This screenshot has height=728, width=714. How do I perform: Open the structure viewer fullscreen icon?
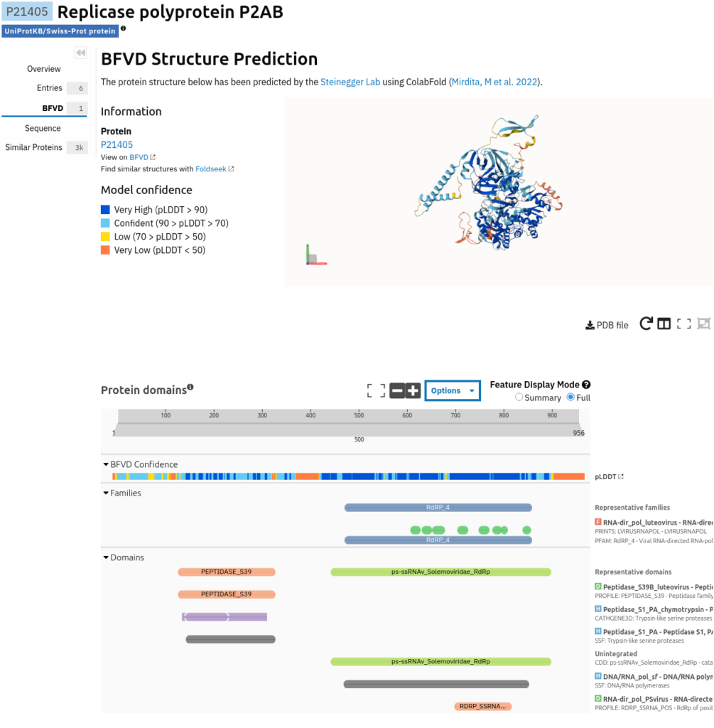[684, 323]
